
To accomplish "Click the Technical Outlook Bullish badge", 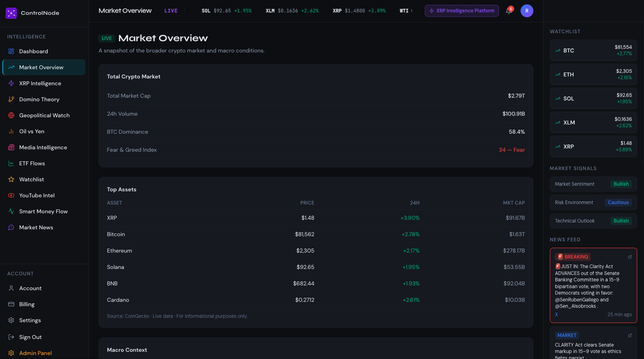I will 621,221.
